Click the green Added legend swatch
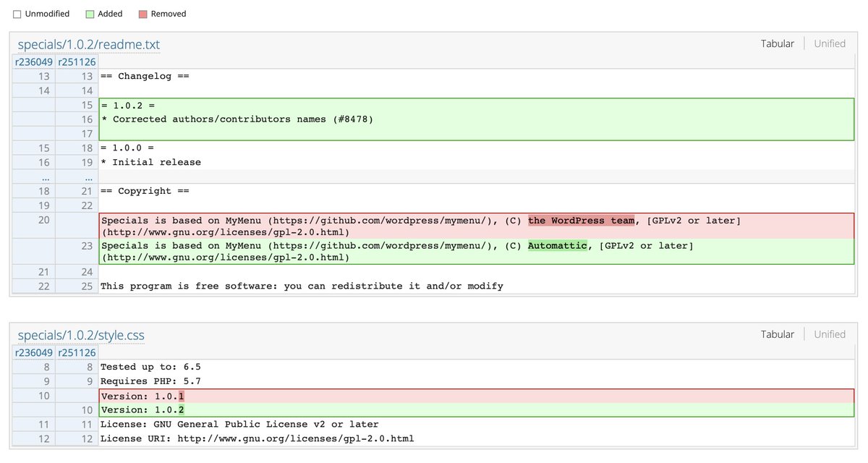The image size is (868, 463). pyautogui.click(x=90, y=14)
